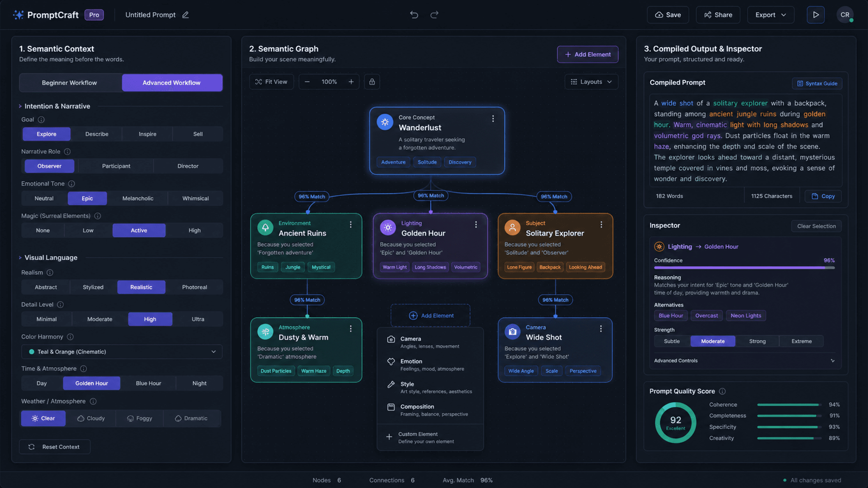Choose Style from the add-element menu
The height and width of the screenshot is (488, 868).
tap(430, 387)
